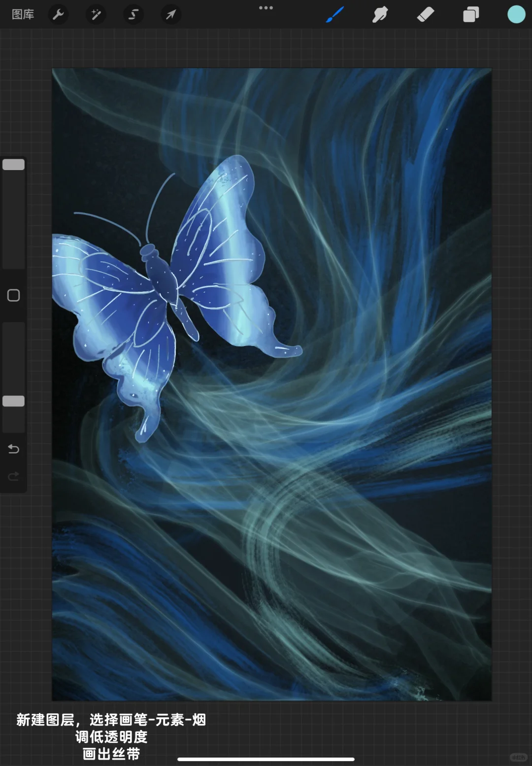Tap the brush opacity slider handle
Screen dimensions: 532x766
click(13, 401)
